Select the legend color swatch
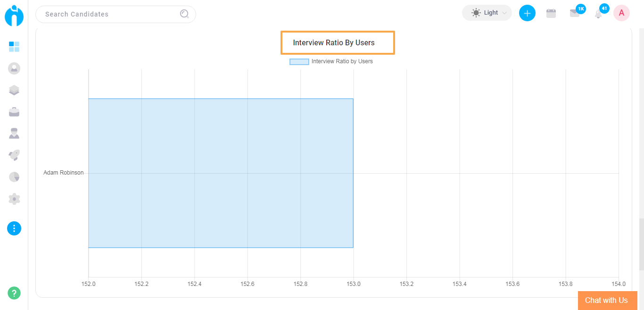 coord(299,61)
